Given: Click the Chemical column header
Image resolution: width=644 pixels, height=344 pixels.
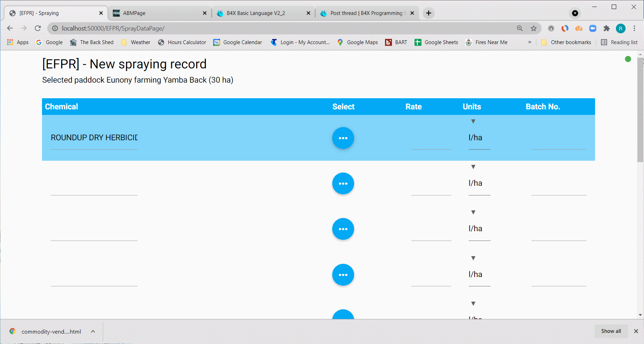Looking at the screenshot, I should point(61,107).
